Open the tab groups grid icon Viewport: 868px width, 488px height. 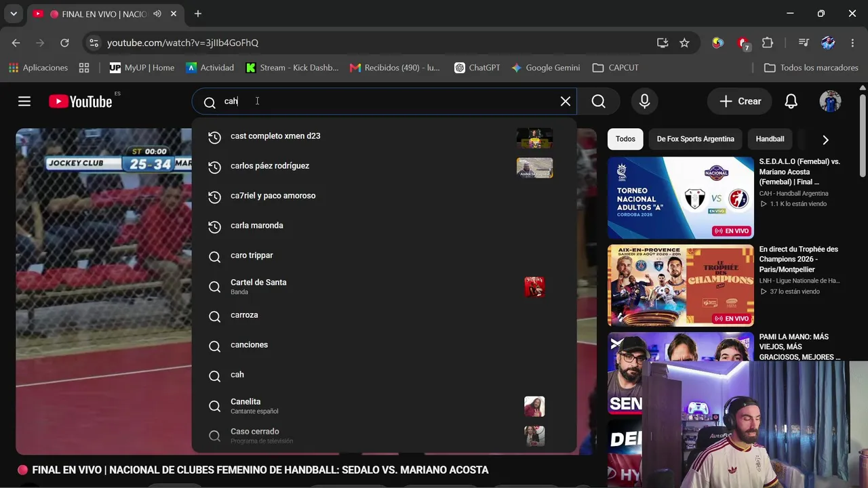coord(84,68)
